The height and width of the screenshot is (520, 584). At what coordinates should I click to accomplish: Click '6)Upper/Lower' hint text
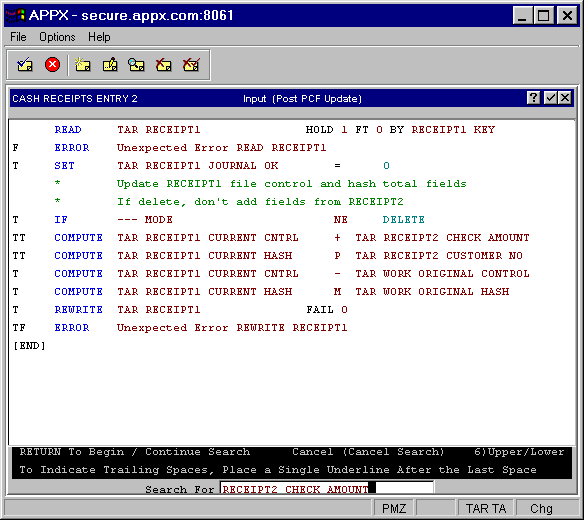pos(519,452)
